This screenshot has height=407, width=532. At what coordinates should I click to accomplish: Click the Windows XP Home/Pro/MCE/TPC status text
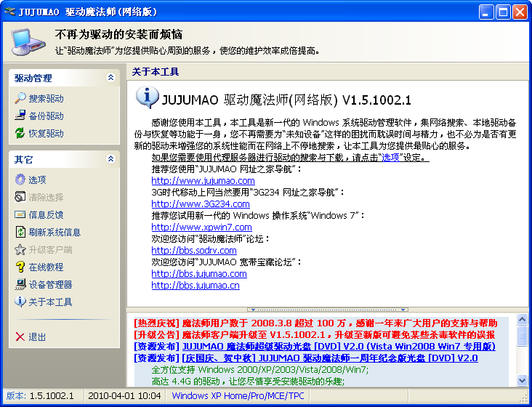238,396
